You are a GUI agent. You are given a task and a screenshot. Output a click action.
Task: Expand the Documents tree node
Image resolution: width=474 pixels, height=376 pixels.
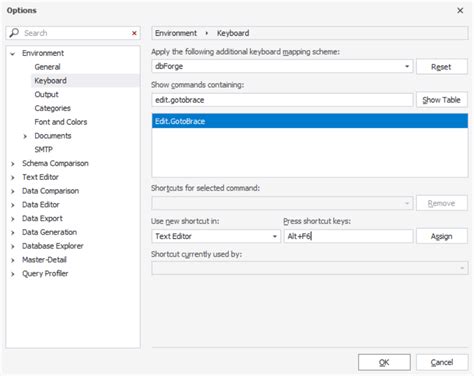point(25,136)
